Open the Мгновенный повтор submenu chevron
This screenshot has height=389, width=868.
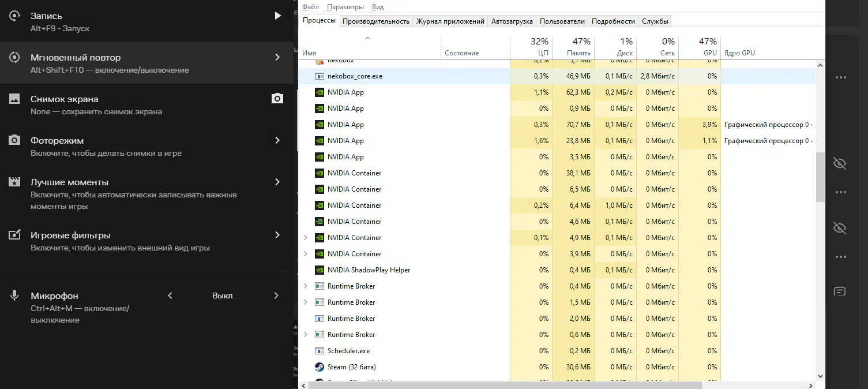coord(277,57)
